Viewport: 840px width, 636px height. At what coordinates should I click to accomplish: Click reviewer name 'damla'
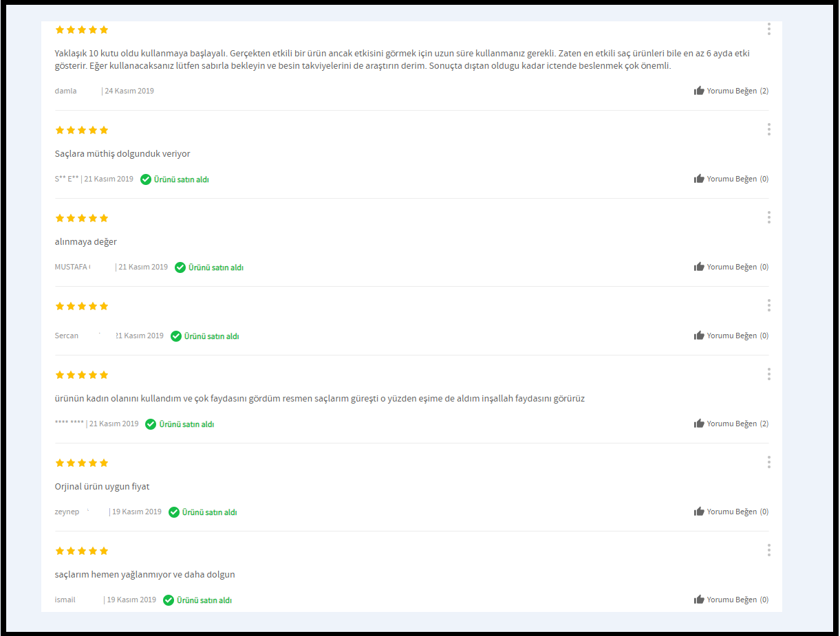pos(66,91)
